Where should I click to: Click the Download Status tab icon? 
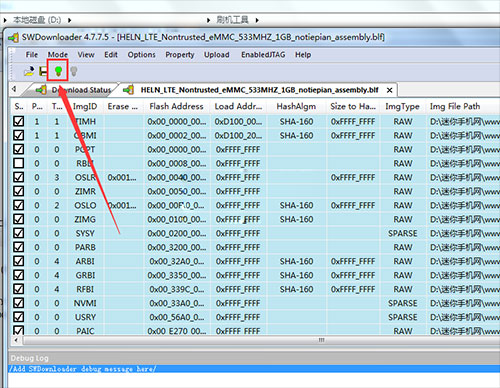tap(41, 90)
